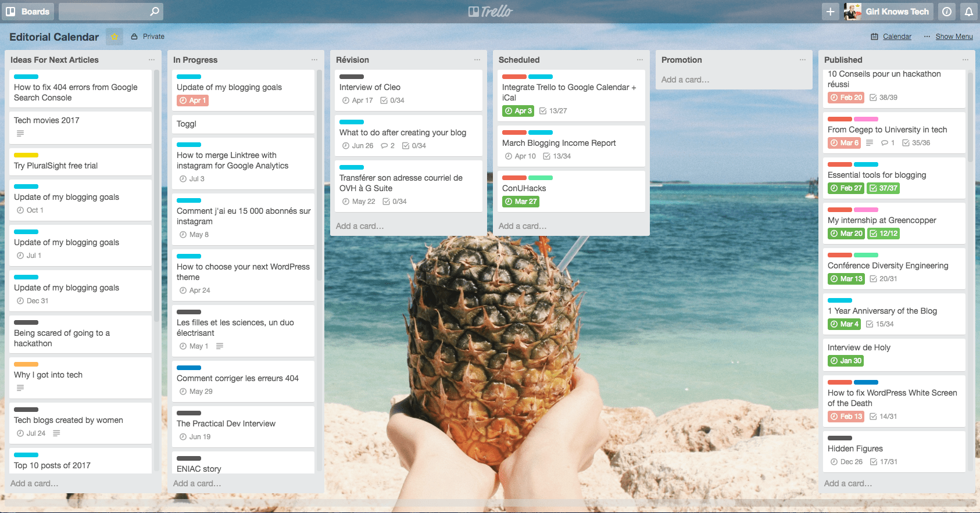Screen dimensions: 980x513
Task: Click Add a card in In Progress list
Action: tap(197, 483)
